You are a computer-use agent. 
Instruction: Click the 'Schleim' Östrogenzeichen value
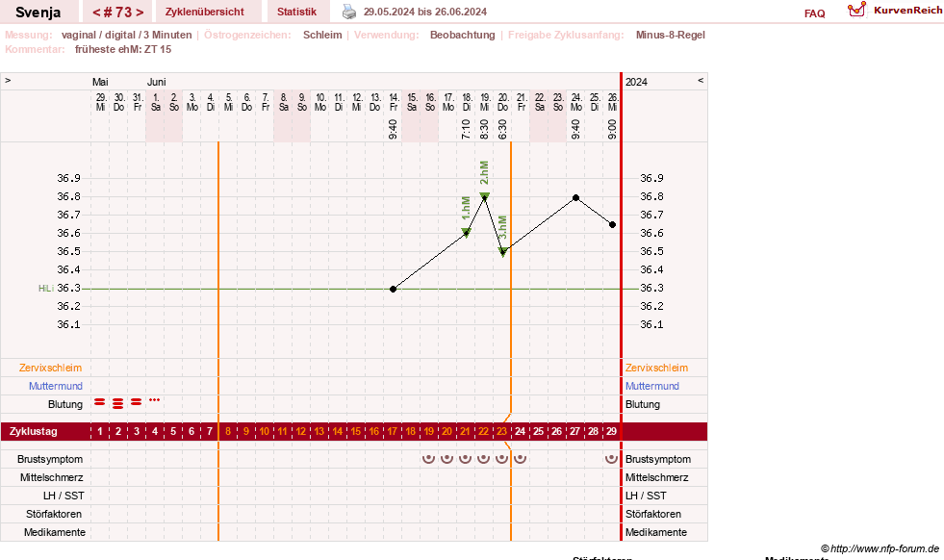pyautogui.click(x=322, y=35)
